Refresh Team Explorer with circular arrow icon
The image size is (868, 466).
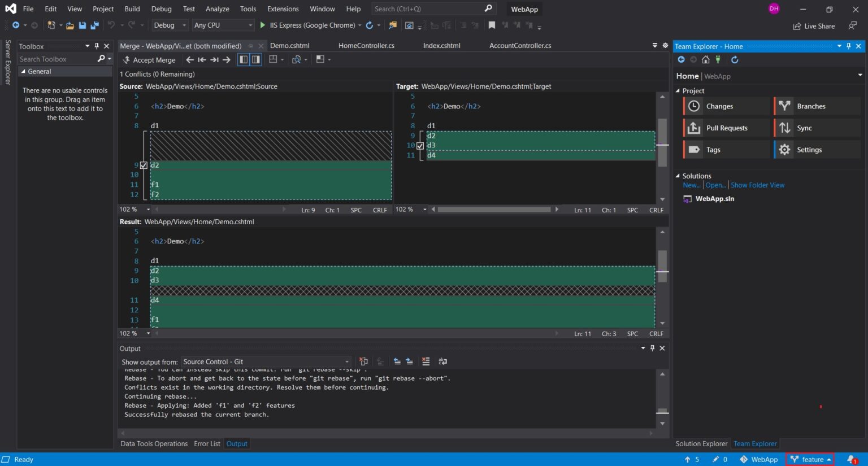[734, 59]
